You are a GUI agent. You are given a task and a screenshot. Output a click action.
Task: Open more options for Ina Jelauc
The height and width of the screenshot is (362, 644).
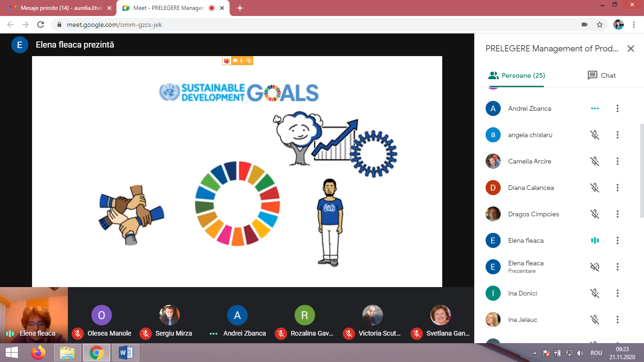coord(618,320)
